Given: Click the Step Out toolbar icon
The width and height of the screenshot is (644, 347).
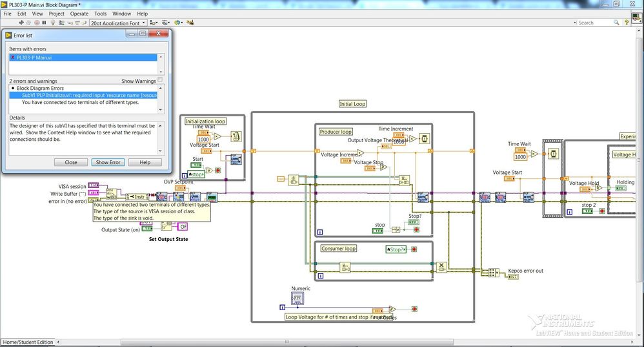Looking at the screenshot, I should (x=84, y=23).
